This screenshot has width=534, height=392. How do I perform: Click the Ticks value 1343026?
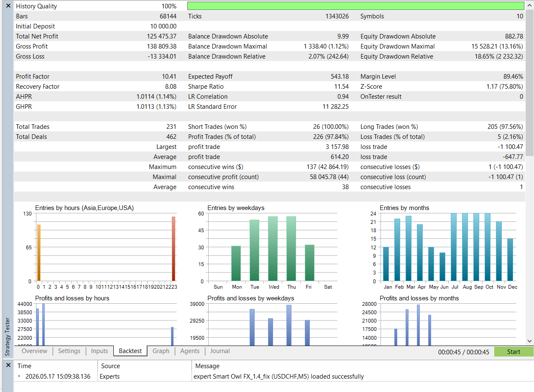[x=337, y=16]
